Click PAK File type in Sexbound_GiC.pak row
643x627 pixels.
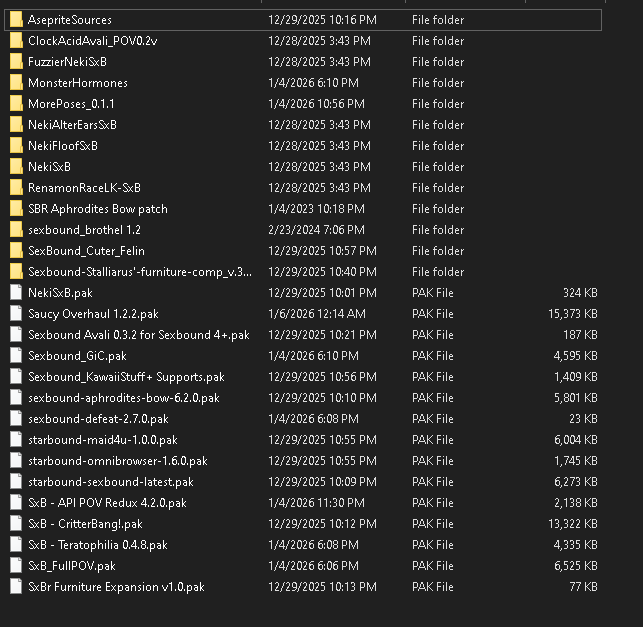click(433, 356)
